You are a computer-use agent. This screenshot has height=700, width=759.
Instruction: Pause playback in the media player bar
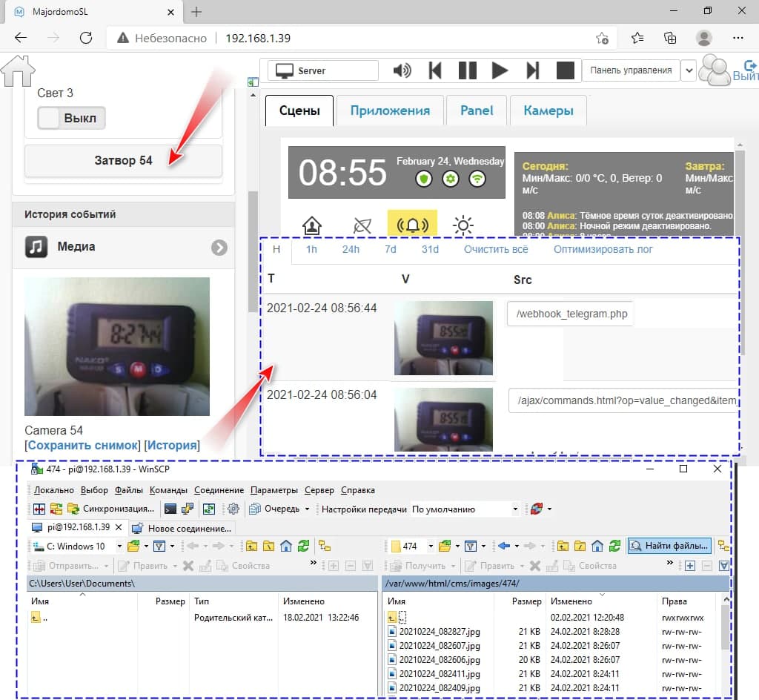pyautogui.click(x=468, y=70)
